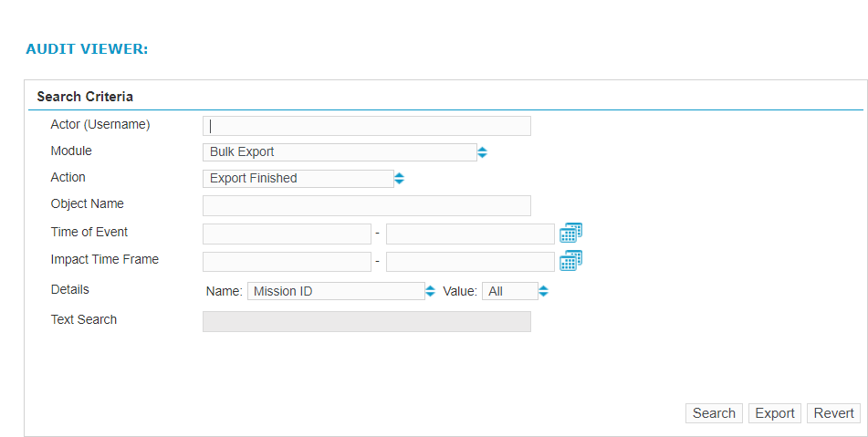Click the Impact Time Frame start field

click(287, 262)
